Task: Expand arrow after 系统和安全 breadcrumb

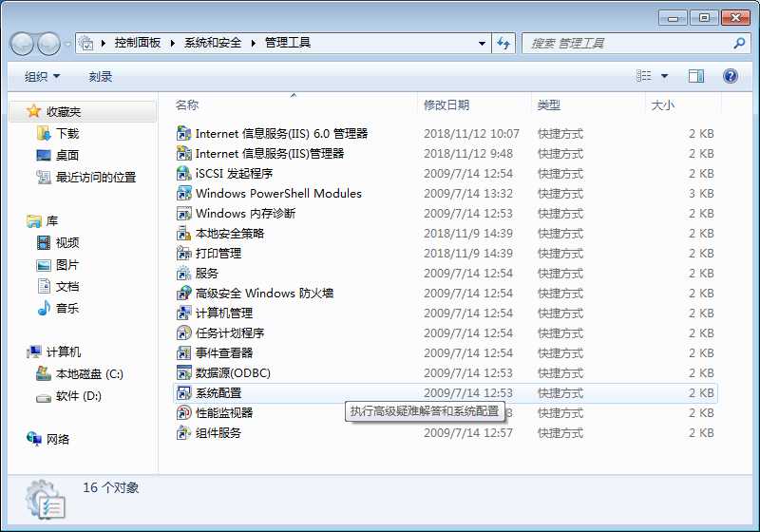Action: (253, 43)
